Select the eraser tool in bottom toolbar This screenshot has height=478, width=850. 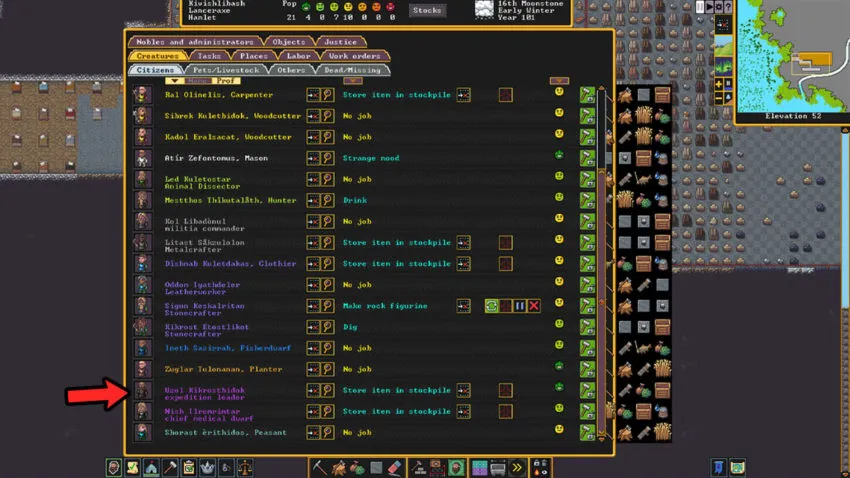click(393, 467)
